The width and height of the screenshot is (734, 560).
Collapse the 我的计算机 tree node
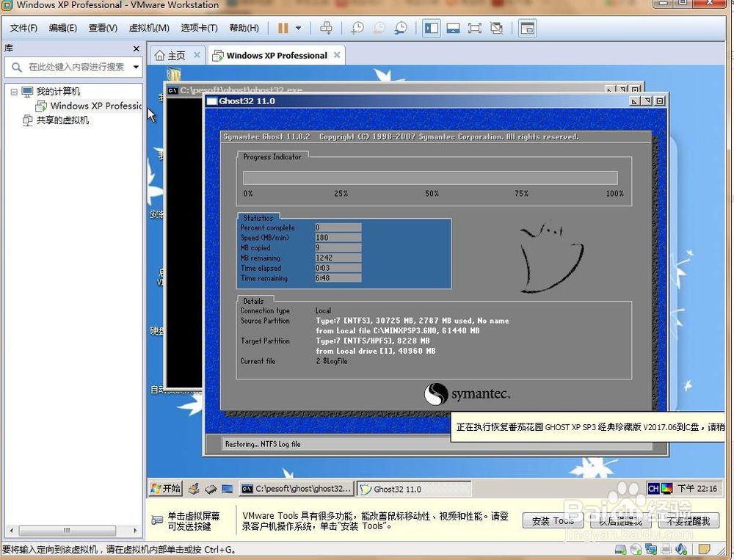(x=14, y=92)
